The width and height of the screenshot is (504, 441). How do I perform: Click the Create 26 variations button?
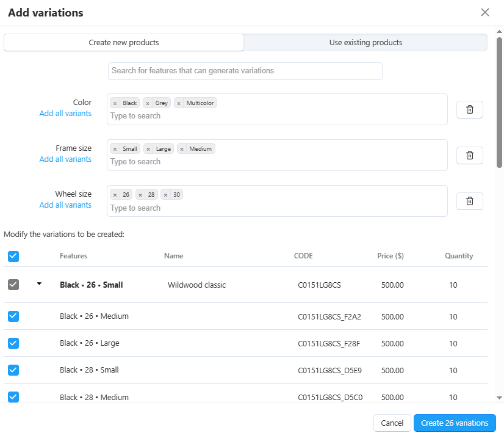(x=455, y=423)
